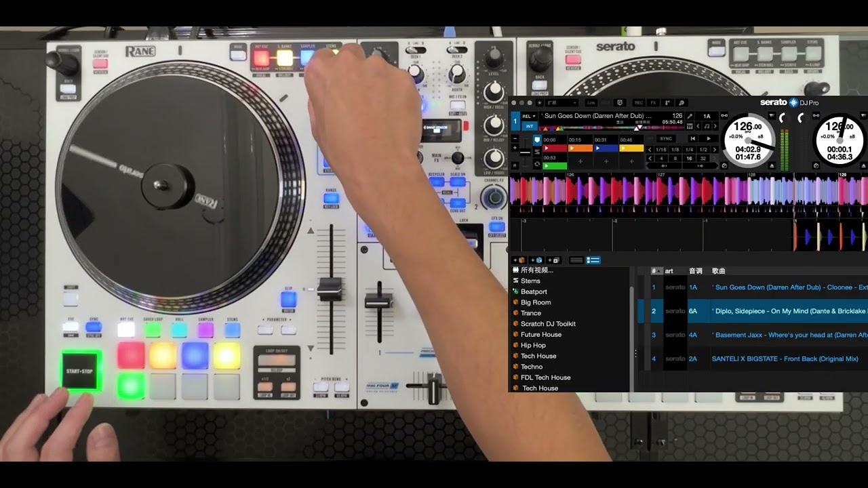
Task: Click the censor icon below deck 1 platter
Action: point(724,165)
